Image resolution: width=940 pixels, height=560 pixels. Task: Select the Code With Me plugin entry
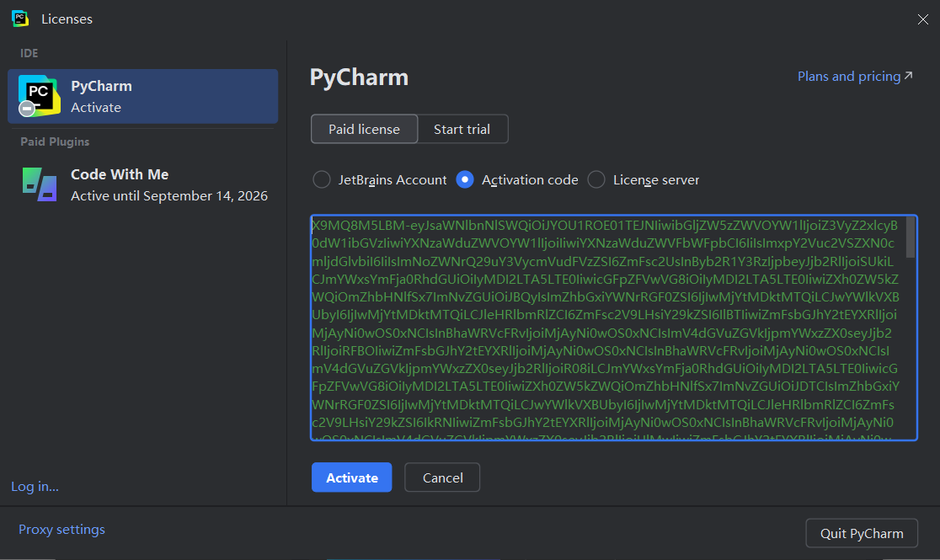[142, 184]
